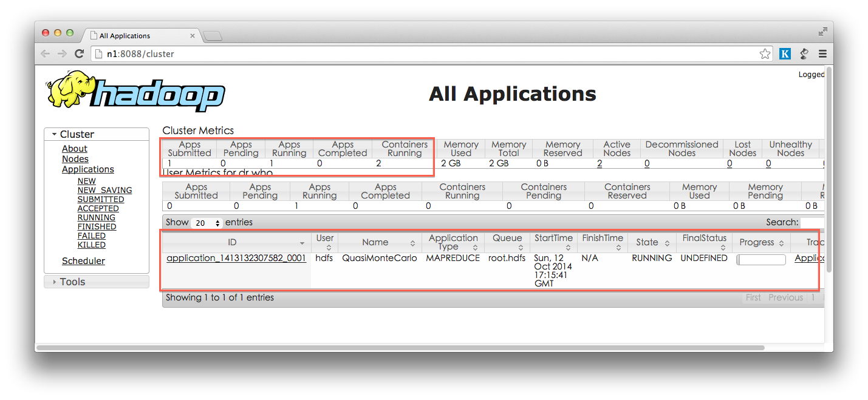Reload the page with refresh icon

79,54
